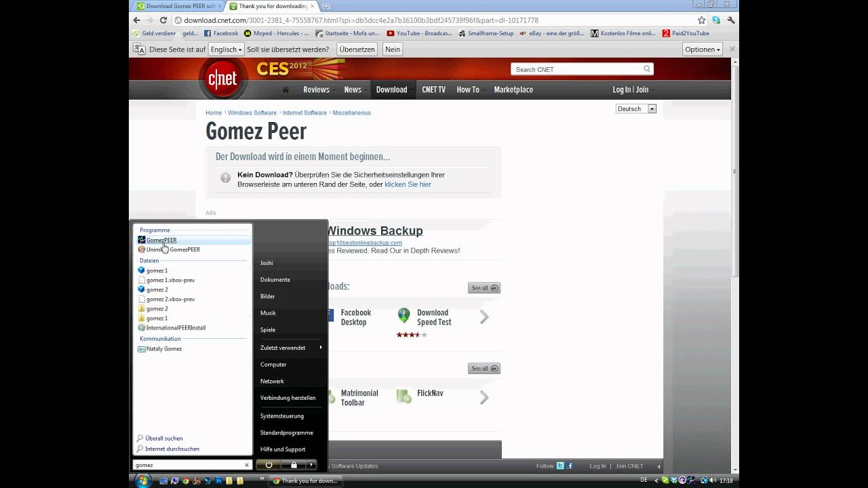The image size is (868, 488).
Task: Click Chrome icon in quick launch
Action: (186, 481)
